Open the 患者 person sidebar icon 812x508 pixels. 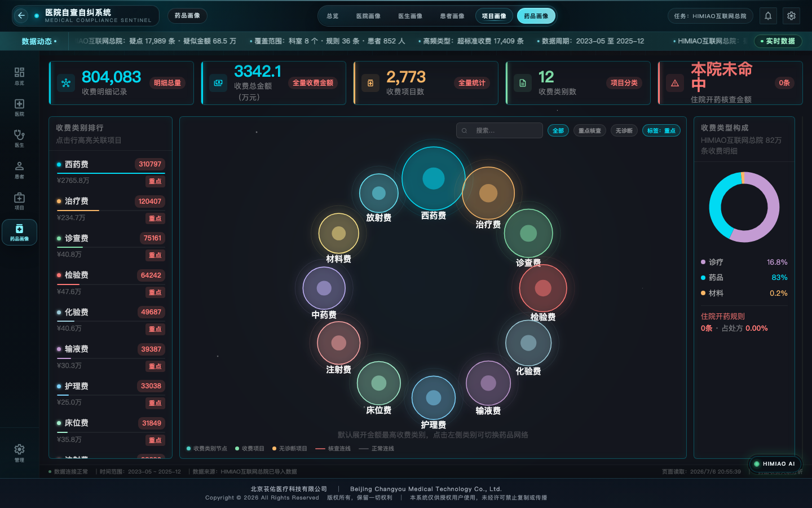(x=19, y=170)
